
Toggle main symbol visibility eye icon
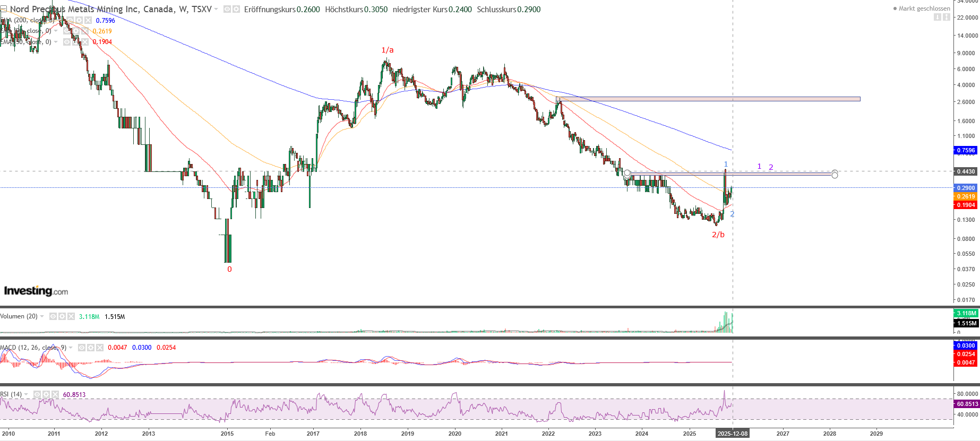227,9
